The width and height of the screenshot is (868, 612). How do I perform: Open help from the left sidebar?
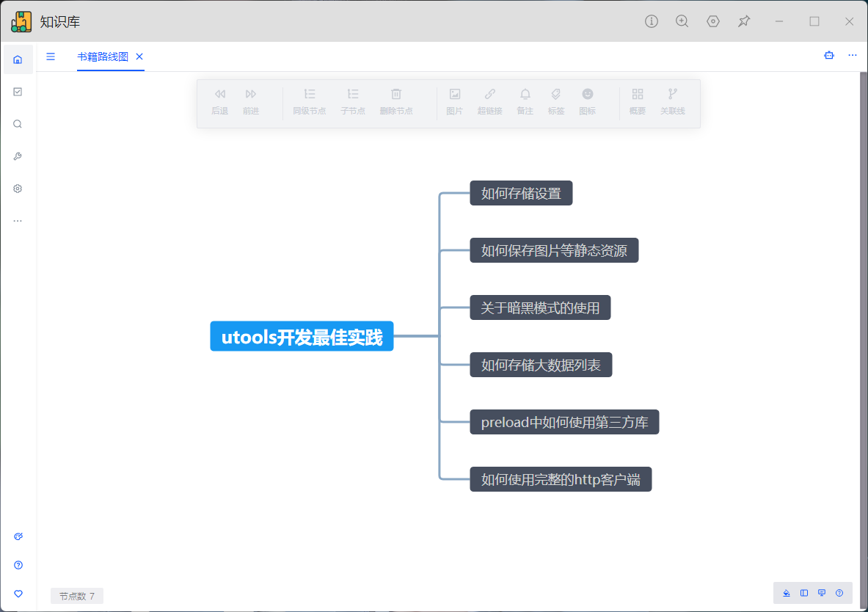tap(18, 565)
